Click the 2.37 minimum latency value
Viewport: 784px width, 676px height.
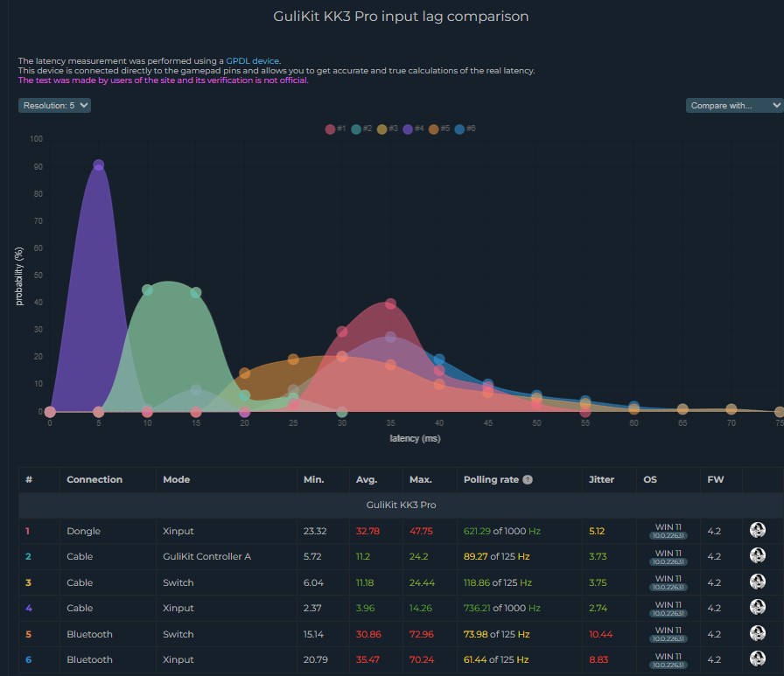[x=312, y=608]
